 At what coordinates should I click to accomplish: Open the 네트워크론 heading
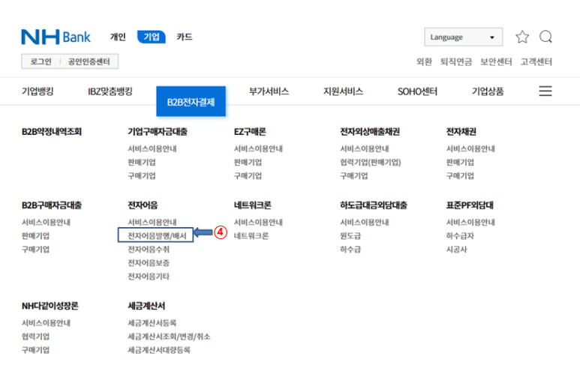[x=253, y=205]
